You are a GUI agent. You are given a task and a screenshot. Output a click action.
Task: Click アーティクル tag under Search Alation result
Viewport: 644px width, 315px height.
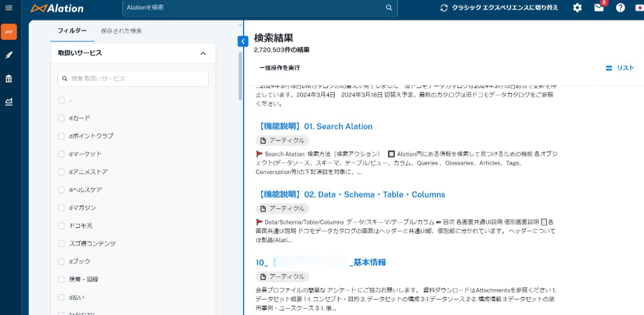tap(282, 141)
